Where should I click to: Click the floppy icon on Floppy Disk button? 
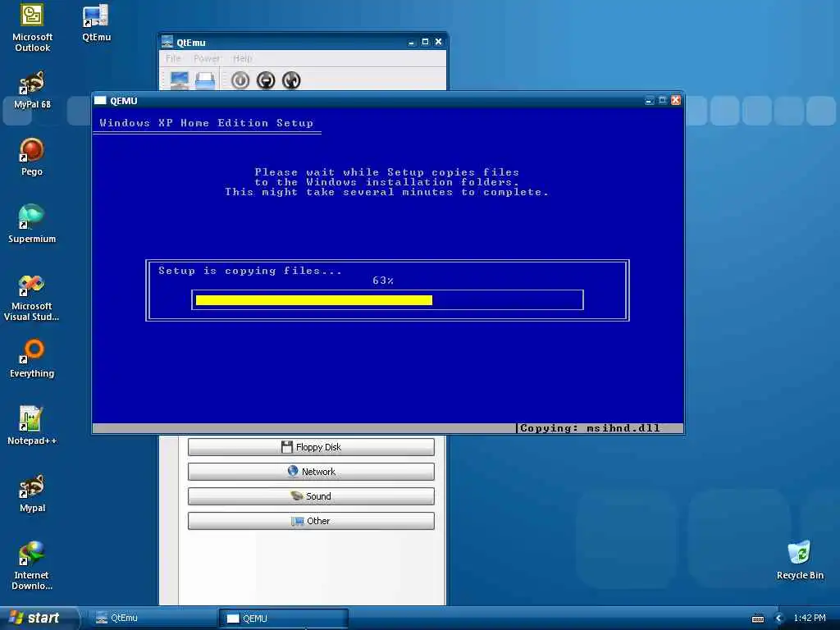tap(287, 447)
